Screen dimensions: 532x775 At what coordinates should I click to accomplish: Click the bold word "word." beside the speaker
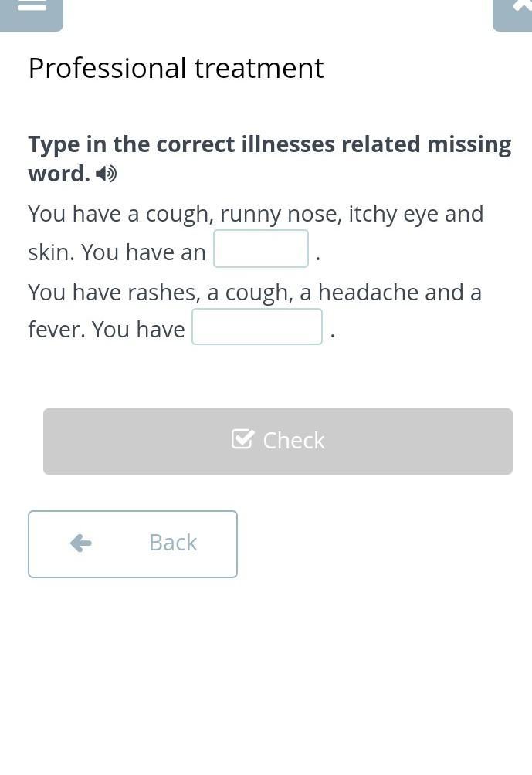pyautogui.click(x=59, y=174)
